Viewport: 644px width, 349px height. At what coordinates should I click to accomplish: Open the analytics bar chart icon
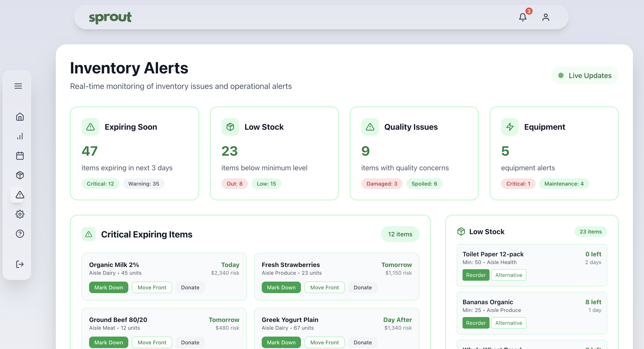(20, 136)
